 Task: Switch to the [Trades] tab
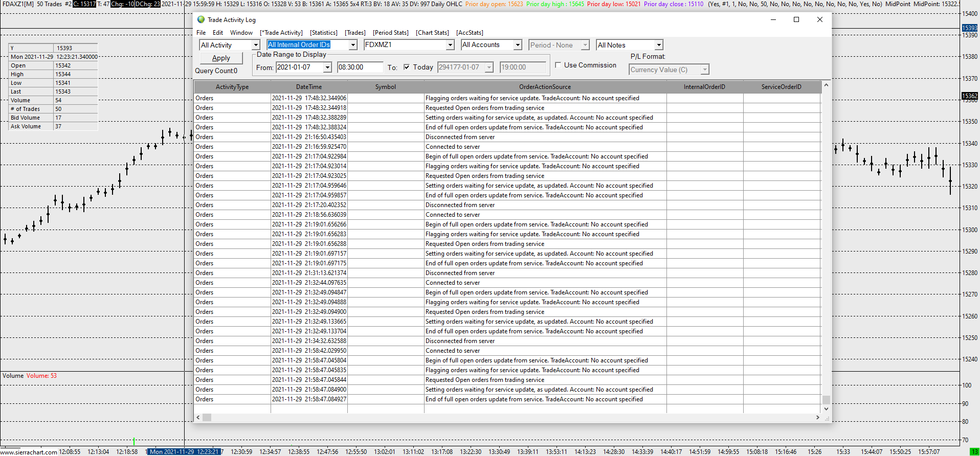click(355, 32)
